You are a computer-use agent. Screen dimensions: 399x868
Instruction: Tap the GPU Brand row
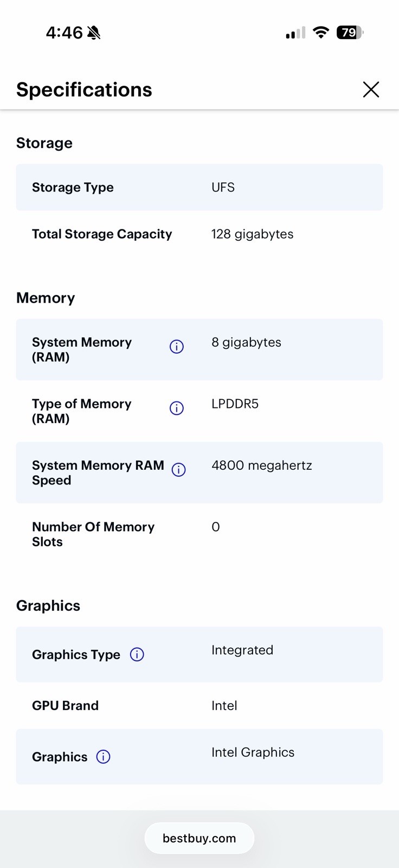200,706
